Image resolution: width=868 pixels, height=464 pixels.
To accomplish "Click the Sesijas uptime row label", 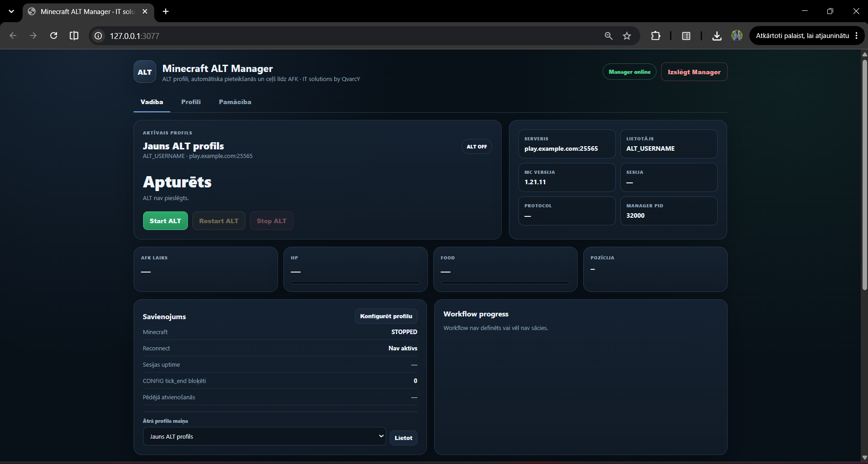I will (161, 364).
